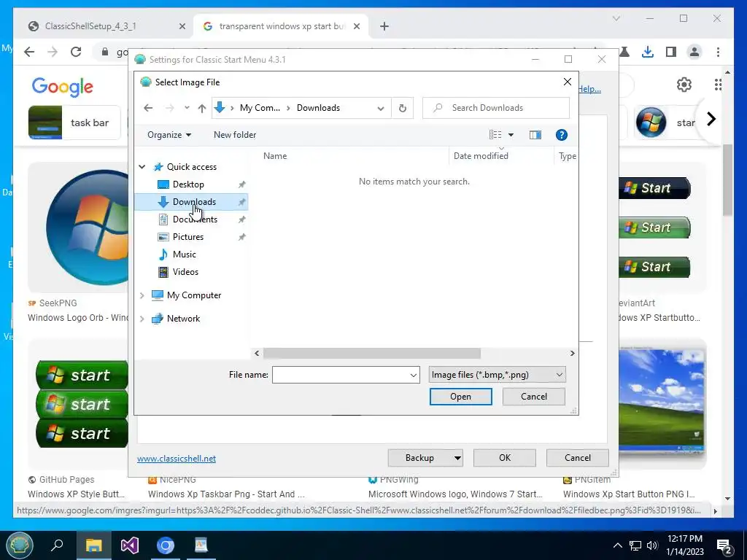Open the Organize menu
747x560 pixels.
169,135
